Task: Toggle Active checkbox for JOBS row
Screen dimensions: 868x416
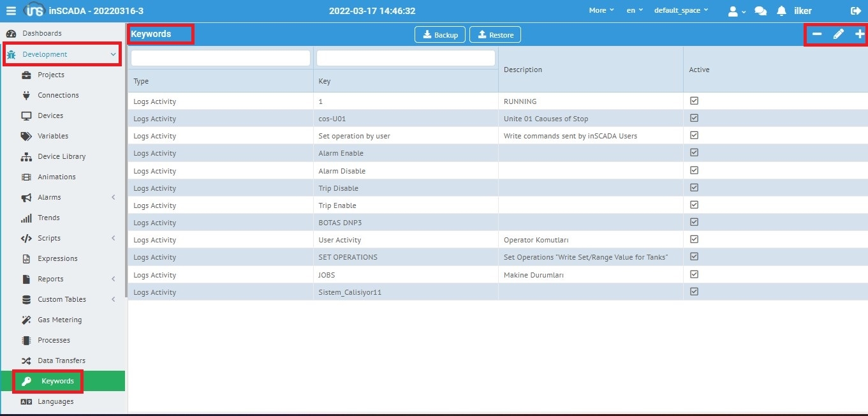Action: (695, 274)
